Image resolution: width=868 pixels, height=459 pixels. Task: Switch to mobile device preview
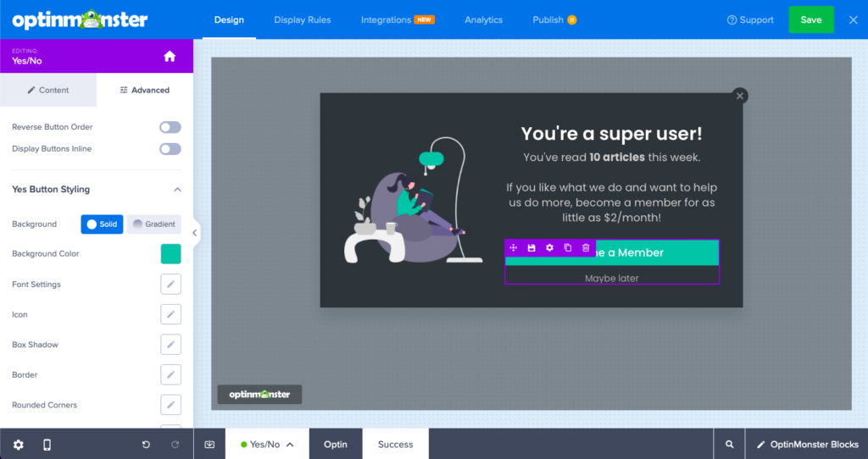[x=47, y=445]
